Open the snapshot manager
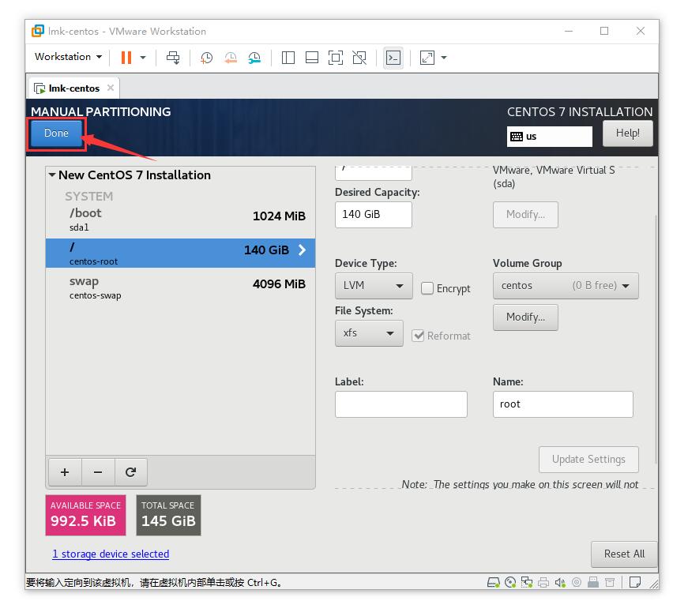The image size is (688, 616). 254,58
